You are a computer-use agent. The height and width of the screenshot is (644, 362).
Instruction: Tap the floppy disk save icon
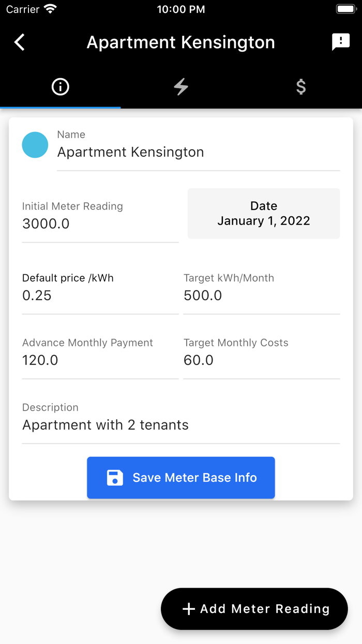pyautogui.click(x=115, y=478)
